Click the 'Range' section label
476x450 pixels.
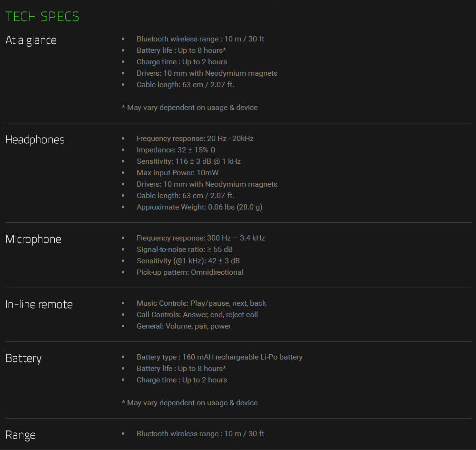(20, 435)
